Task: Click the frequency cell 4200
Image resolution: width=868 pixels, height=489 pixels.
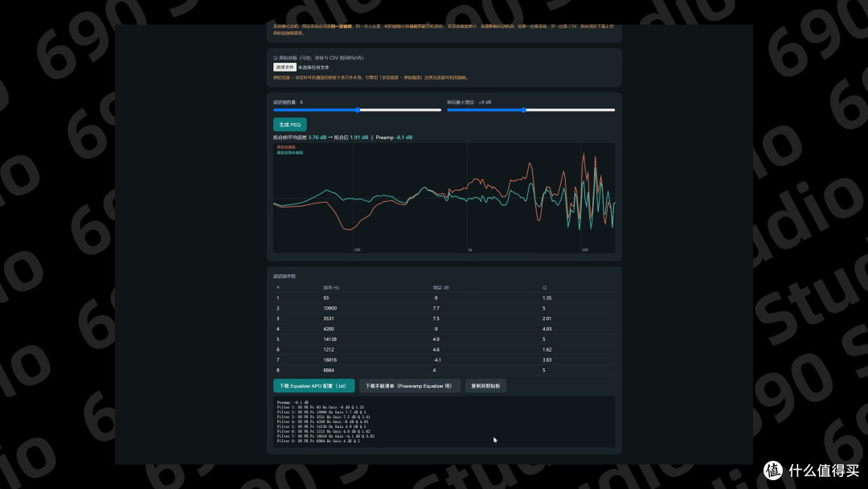Action: pos(329,329)
